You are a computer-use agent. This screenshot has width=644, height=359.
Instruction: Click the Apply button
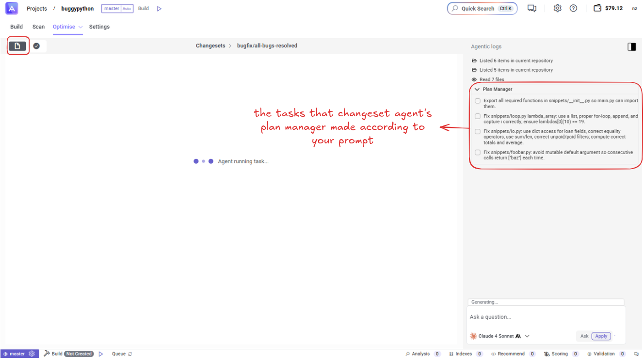pyautogui.click(x=601, y=336)
